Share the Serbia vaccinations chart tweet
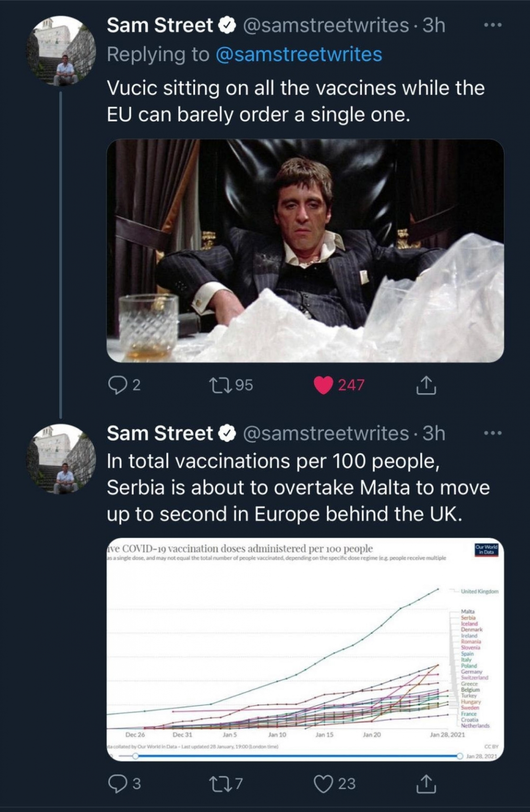Image resolution: width=530 pixels, height=812 pixels. click(x=426, y=784)
